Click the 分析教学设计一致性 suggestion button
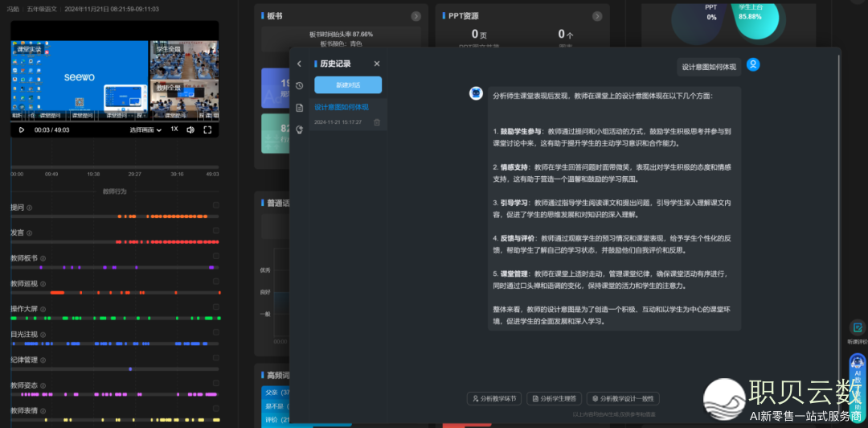 [x=624, y=398]
